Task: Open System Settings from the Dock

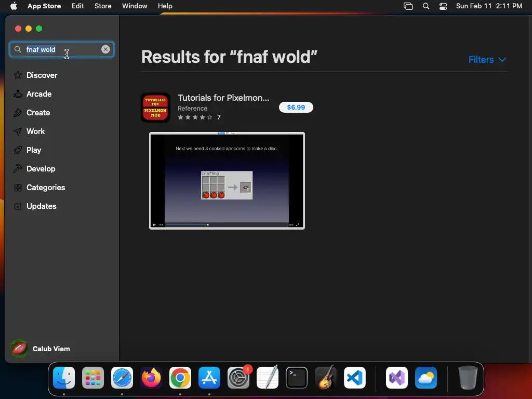Action: tap(238, 378)
